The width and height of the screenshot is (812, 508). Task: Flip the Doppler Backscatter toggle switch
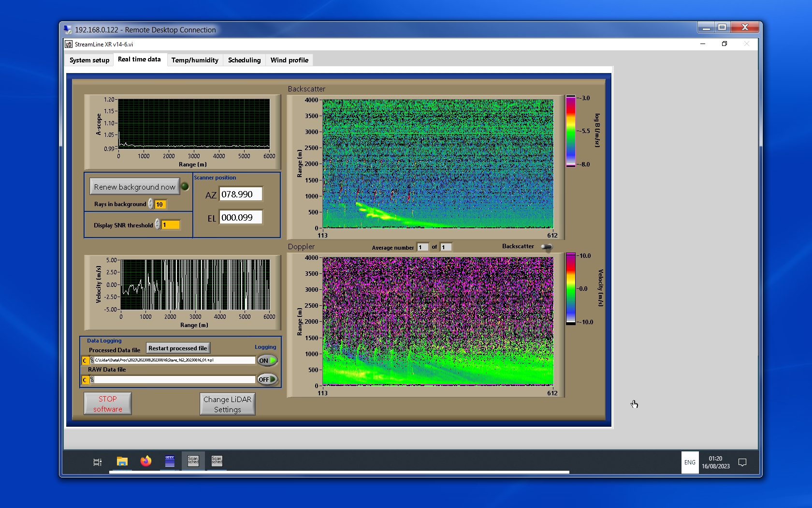point(546,247)
